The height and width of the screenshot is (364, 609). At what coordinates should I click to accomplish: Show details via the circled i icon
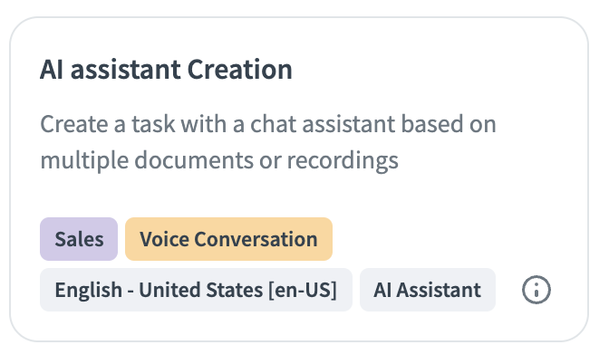pos(536,290)
